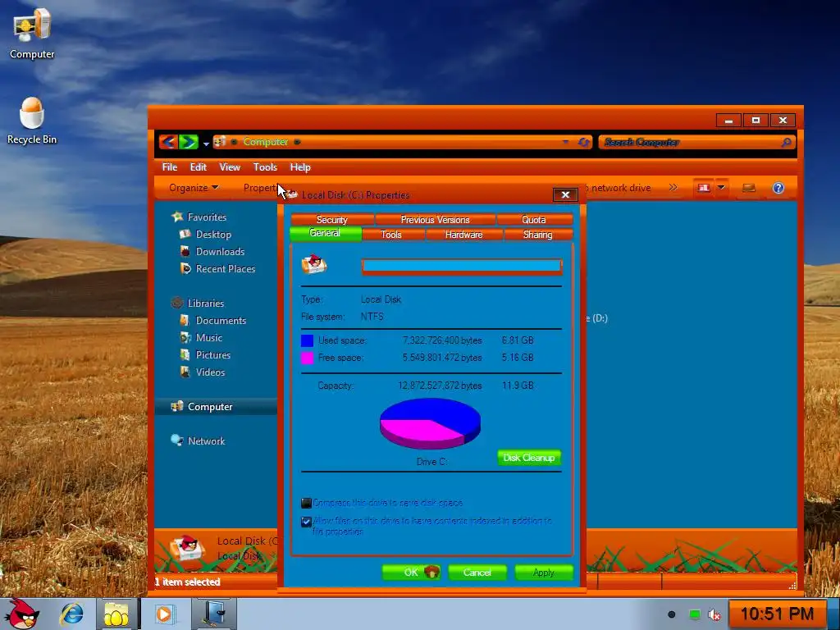Switch to the Sharing tab

tap(537, 235)
